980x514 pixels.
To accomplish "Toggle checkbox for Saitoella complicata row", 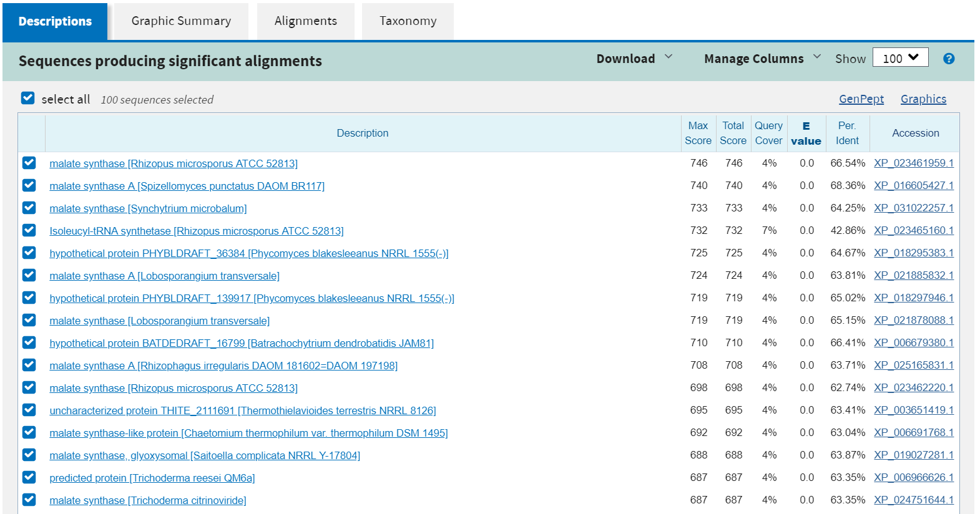I will [29, 455].
